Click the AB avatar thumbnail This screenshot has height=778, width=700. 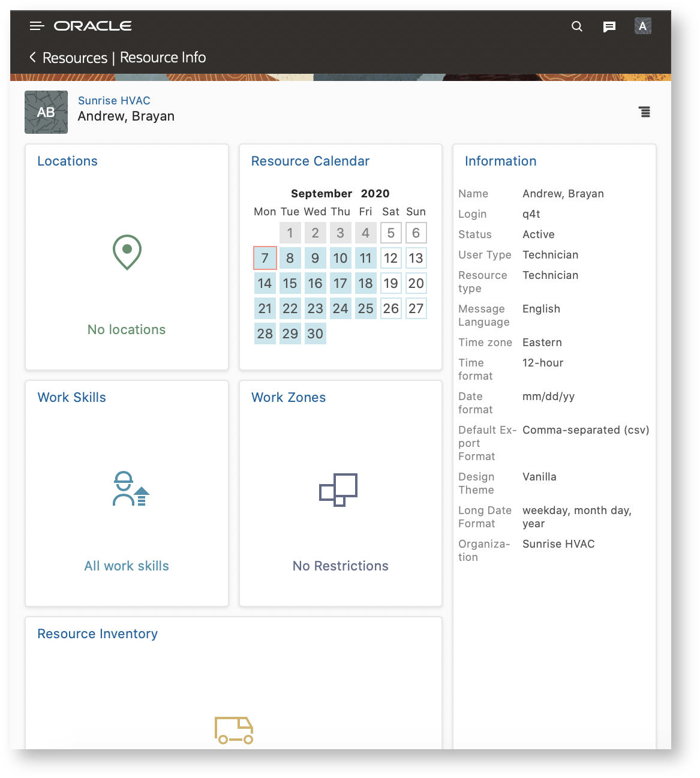coord(46,112)
